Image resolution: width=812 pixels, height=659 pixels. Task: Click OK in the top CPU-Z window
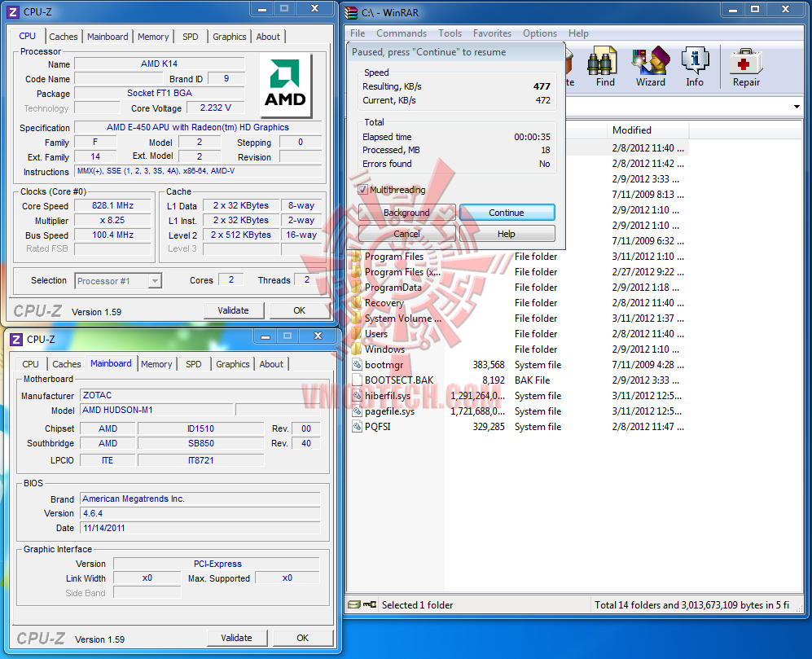[x=300, y=310]
